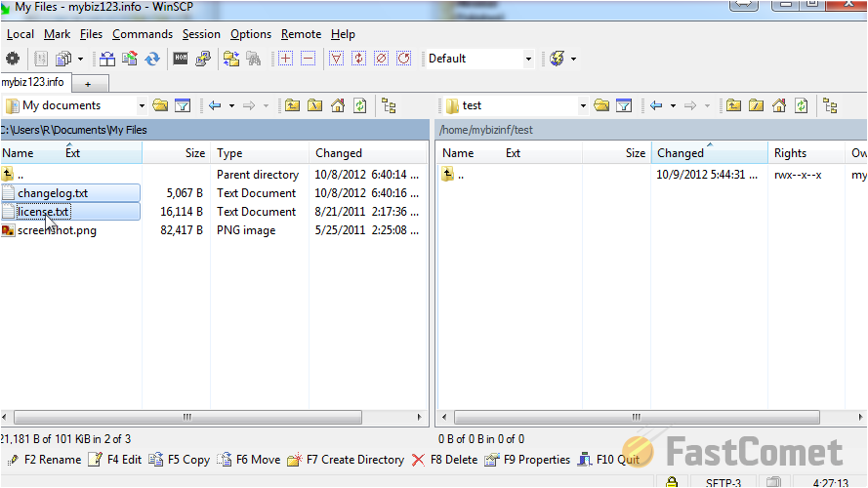Click the local Parent Directory icon
The image size is (868, 488).
292,105
